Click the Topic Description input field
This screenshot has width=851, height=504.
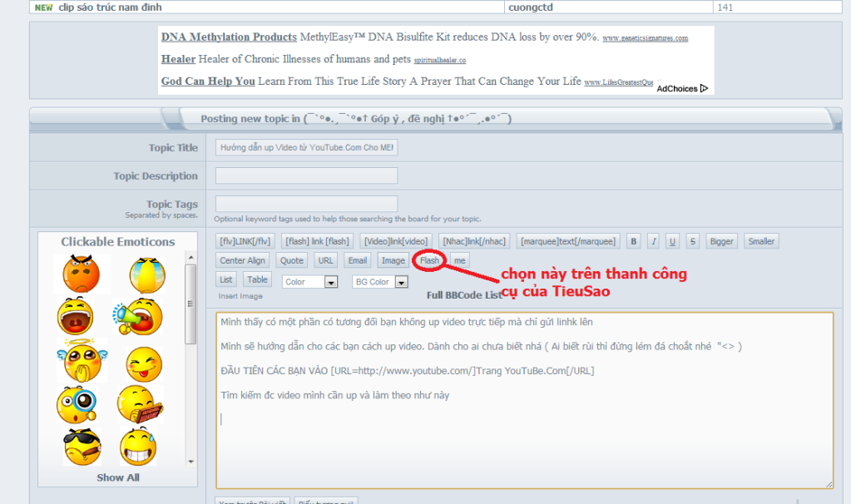[x=306, y=175]
